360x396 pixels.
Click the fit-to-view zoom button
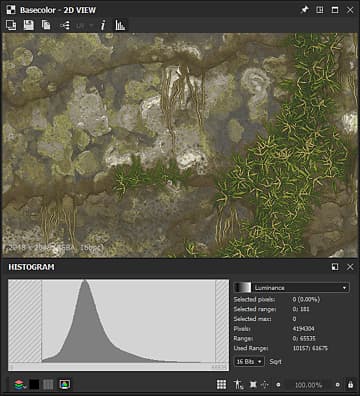coord(253,385)
